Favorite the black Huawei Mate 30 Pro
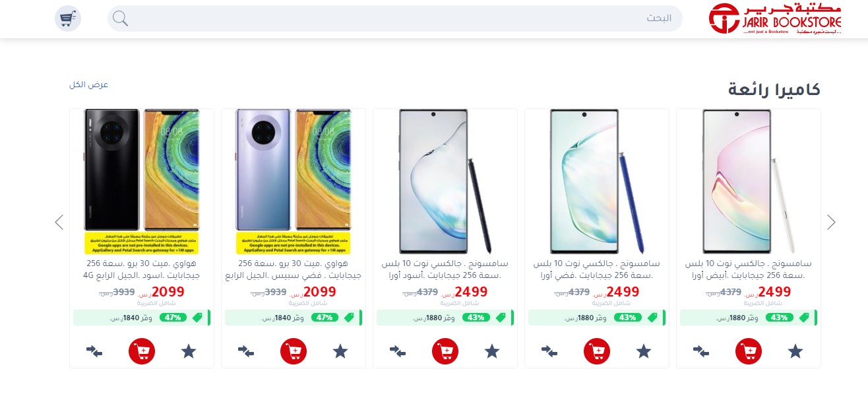The width and height of the screenshot is (868, 414). point(189,351)
